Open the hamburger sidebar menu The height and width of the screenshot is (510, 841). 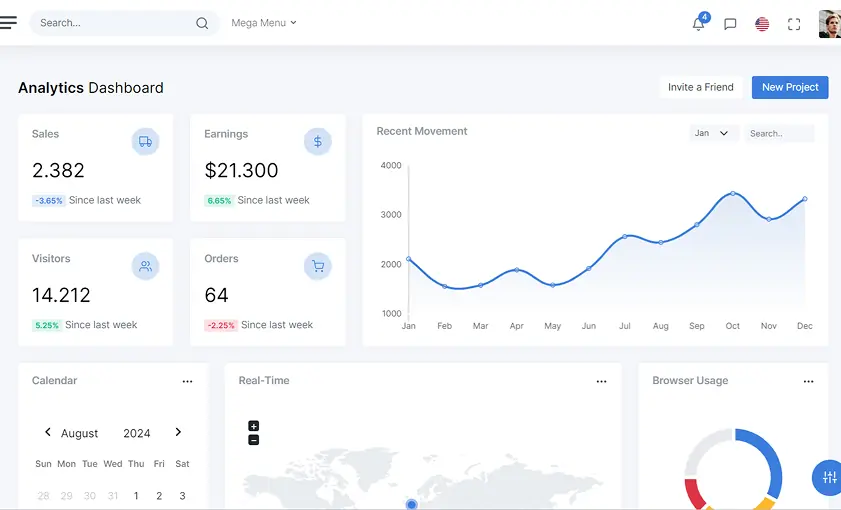8,23
